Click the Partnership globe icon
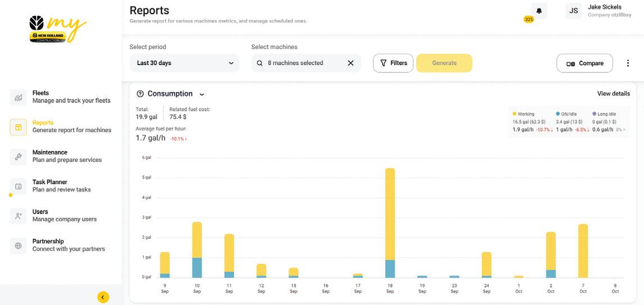 point(18,245)
